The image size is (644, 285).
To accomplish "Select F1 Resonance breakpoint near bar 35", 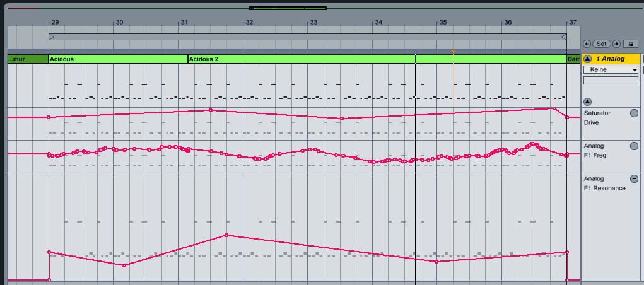I will coord(436,262).
